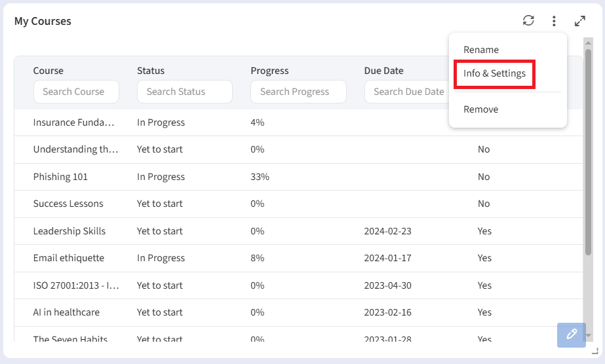Screen dimensions: 605x364
Task: Open Info & Settings menu option
Action: tap(494, 73)
